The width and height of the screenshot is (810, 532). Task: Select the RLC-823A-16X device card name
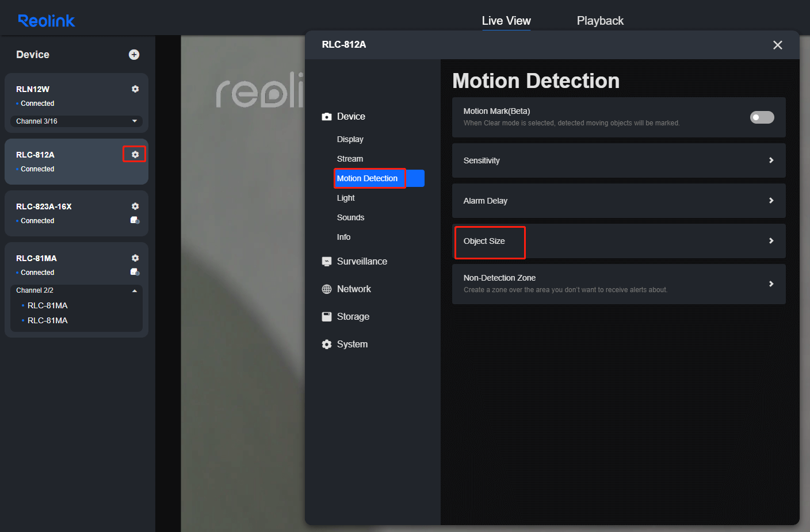coord(44,206)
